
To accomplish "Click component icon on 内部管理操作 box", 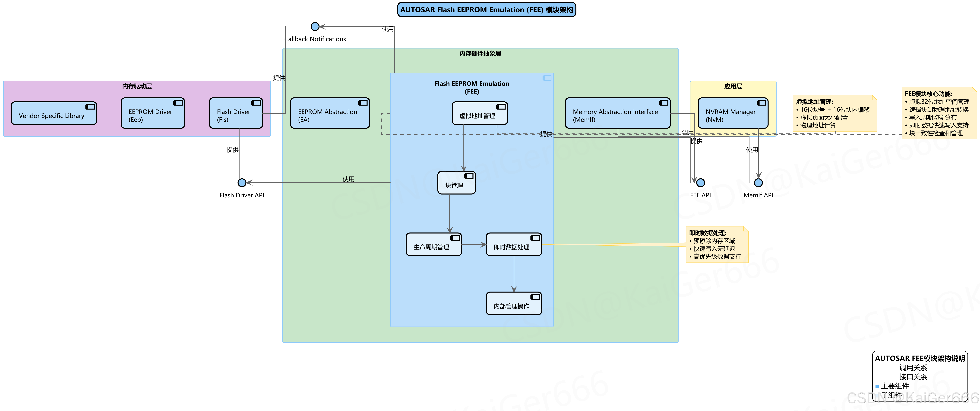I will click(x=535, y=297).
